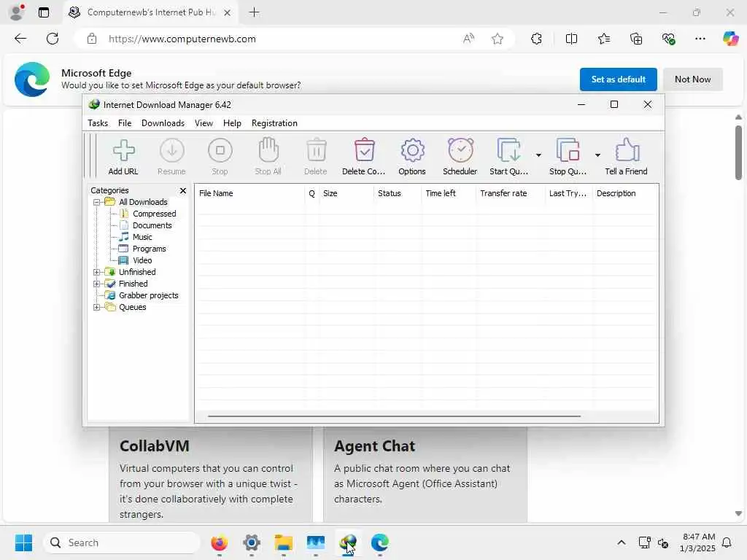
Task: Open the Stop Queue dropdown arrow
Action: click(597, 155)
